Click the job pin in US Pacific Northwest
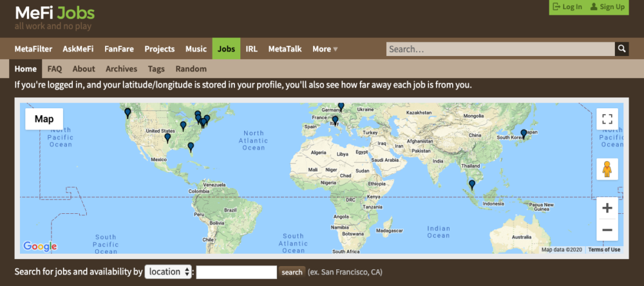644x286 pixels. coord(128,113)
